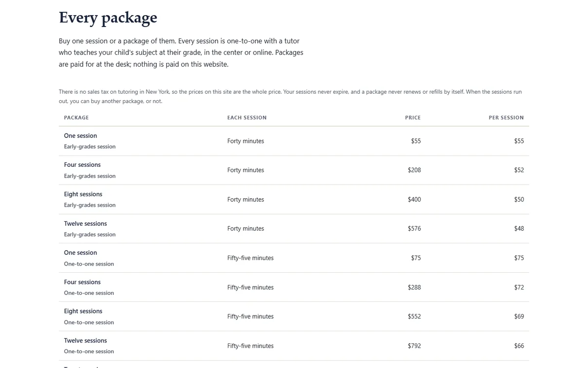Click 'Early-grades session' under the $576 Twelve sessions
Screen dimensions: 588x368
(90, 235)
